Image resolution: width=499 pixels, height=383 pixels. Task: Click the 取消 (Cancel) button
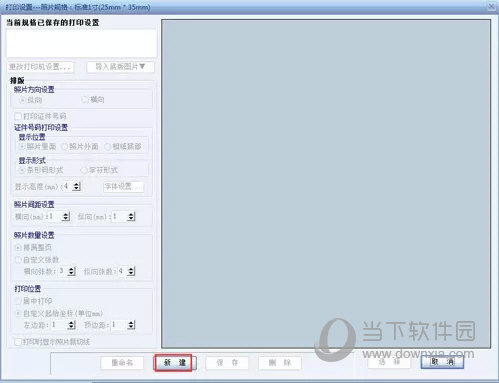[442, 362]
